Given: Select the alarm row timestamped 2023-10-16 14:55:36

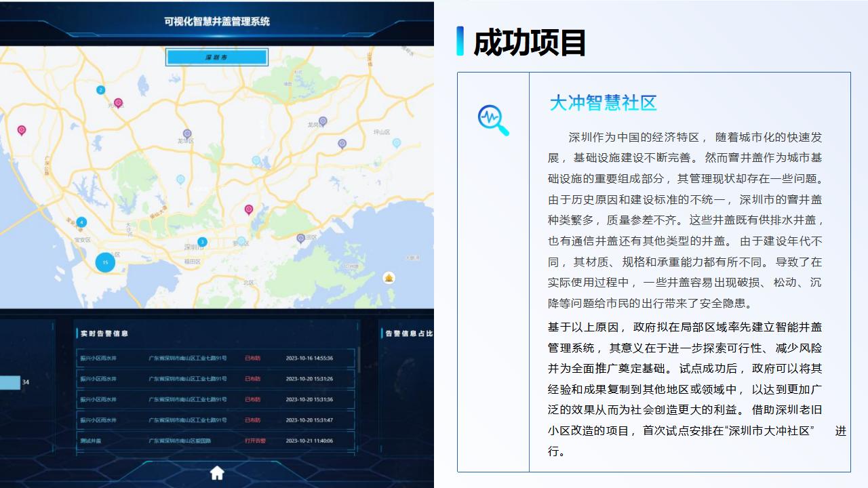Looking at the screenshot, I should [x=216, y=358].
